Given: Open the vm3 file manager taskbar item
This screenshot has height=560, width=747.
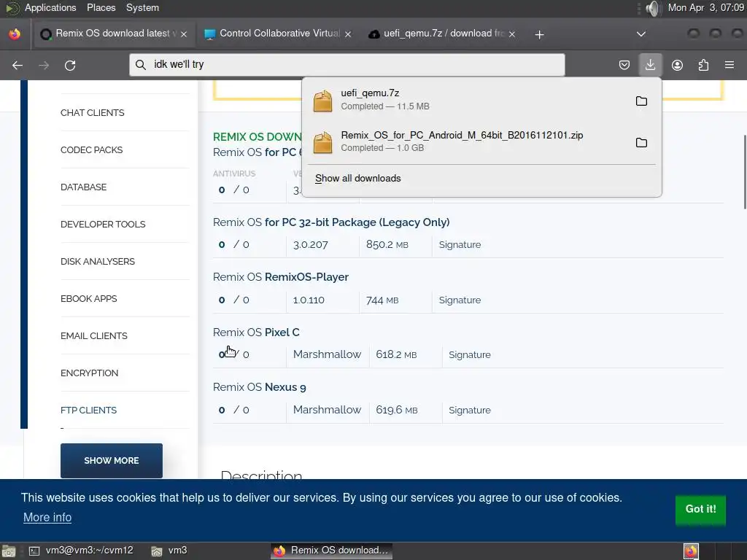Looking at the screenshot, I should 169,551.
